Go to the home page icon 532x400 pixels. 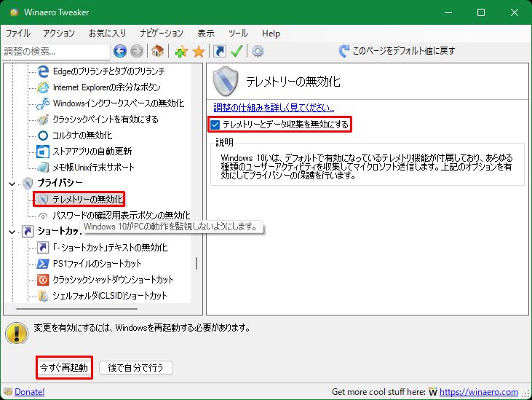(158, 51)
